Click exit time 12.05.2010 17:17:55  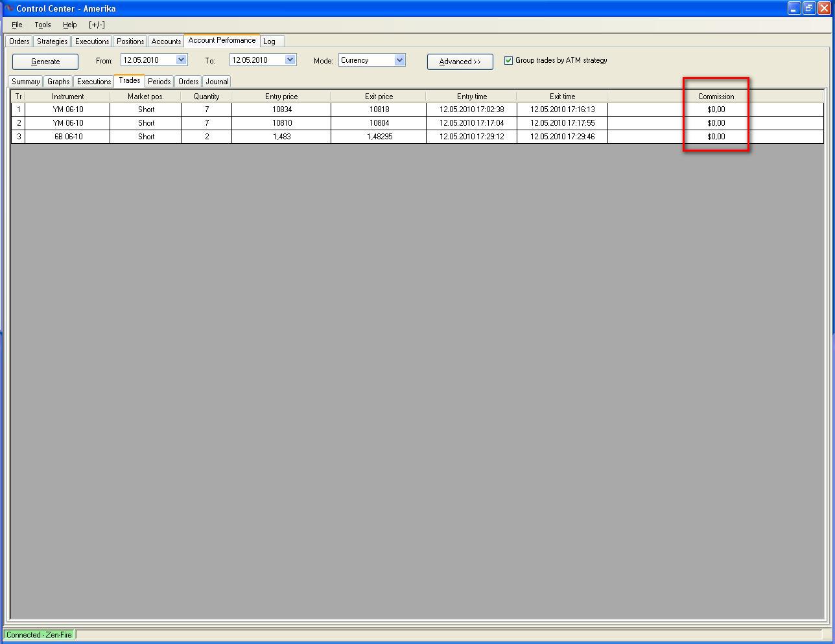562,123
